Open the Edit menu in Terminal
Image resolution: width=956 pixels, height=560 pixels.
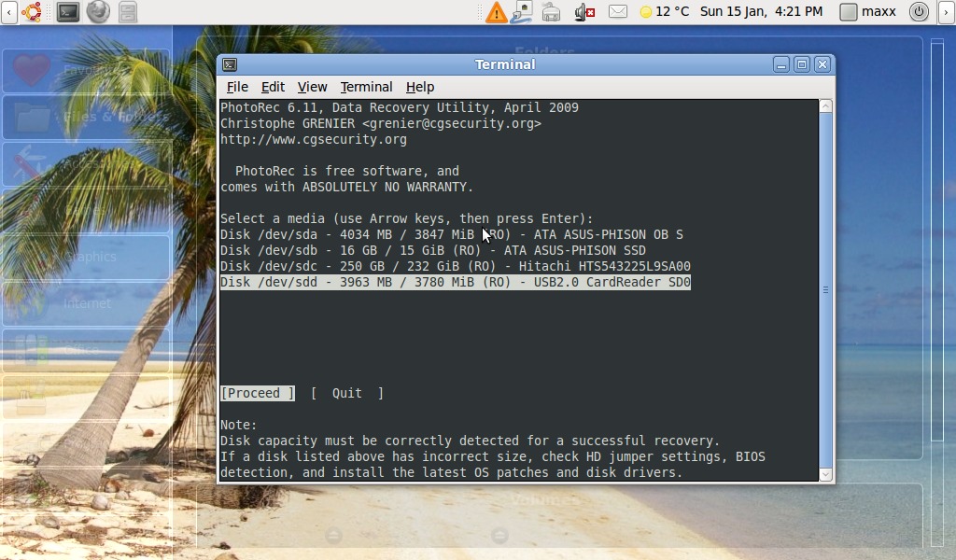273,87
